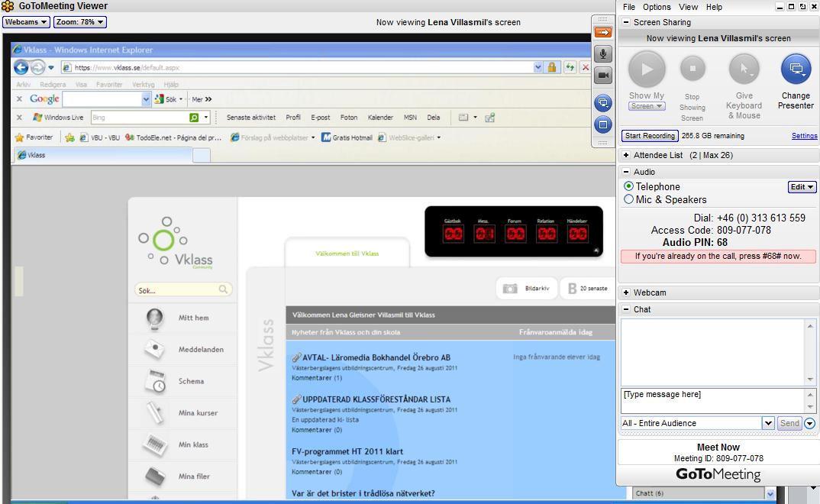Open the File menu
This screenshot has height=504, width=820.
point(629,7)
